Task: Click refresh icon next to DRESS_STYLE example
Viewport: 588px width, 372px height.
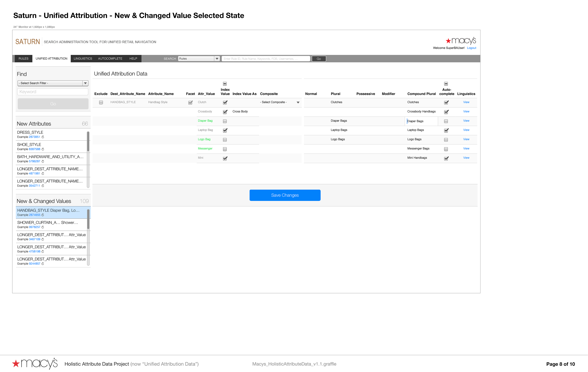Action: click(x=43, y=137)
